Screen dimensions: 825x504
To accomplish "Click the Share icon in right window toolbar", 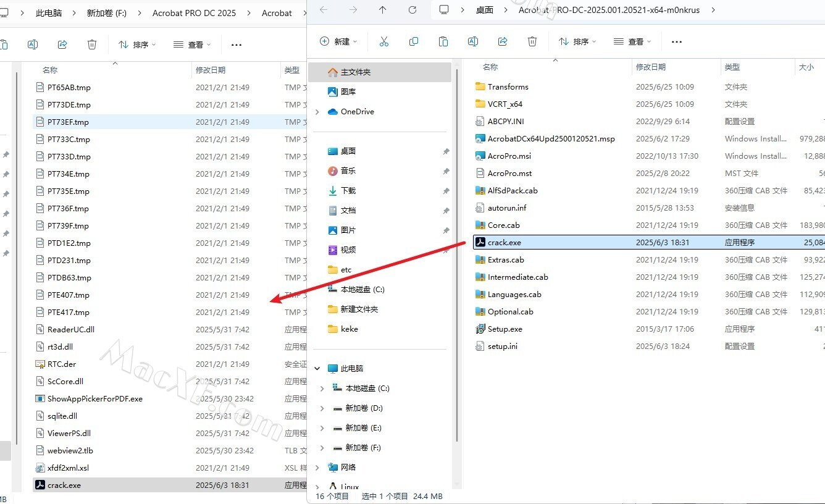I will [503, 41].
